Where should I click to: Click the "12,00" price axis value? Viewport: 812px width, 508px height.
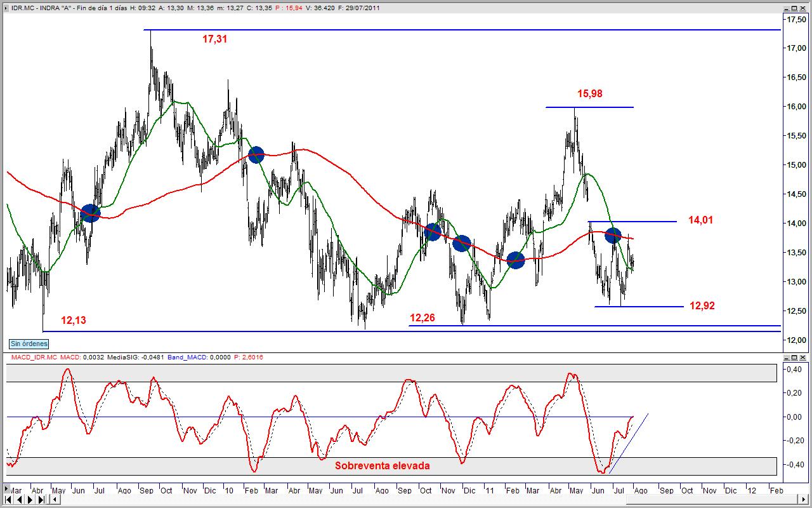[797, 340]
